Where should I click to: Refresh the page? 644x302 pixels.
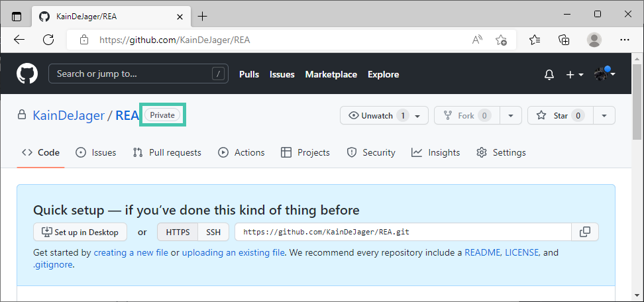(48, 40)
